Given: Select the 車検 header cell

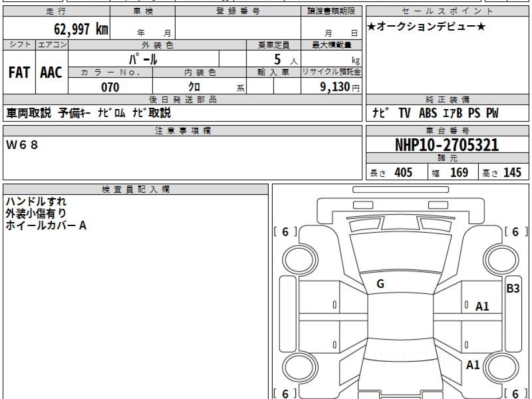Looking at the screenshot, I should pos(143,12).
